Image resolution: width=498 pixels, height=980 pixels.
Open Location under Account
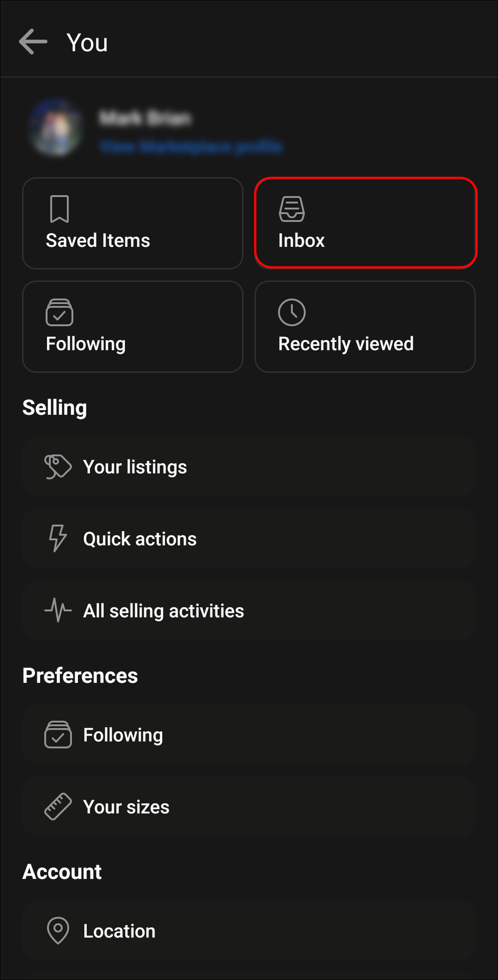(249, 931)
